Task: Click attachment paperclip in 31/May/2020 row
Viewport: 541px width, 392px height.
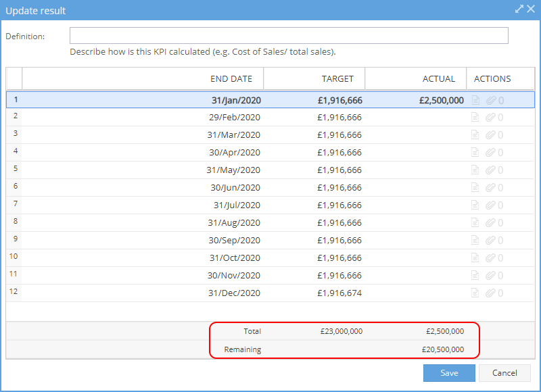Action: coord(491,170)
